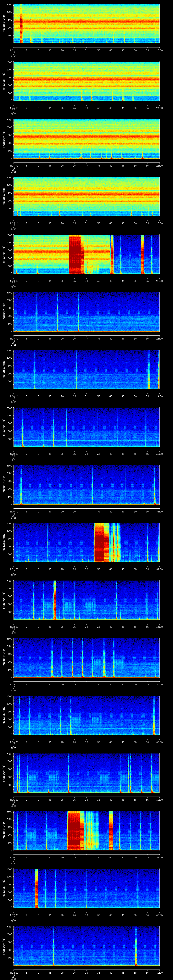Click the spectrogram panel starting at 1:33:00
The image size is (173, 980).
click(x=86, y=658)
